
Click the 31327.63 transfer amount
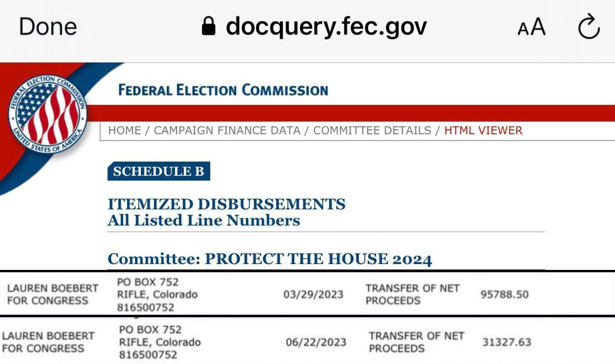point(507,342)
